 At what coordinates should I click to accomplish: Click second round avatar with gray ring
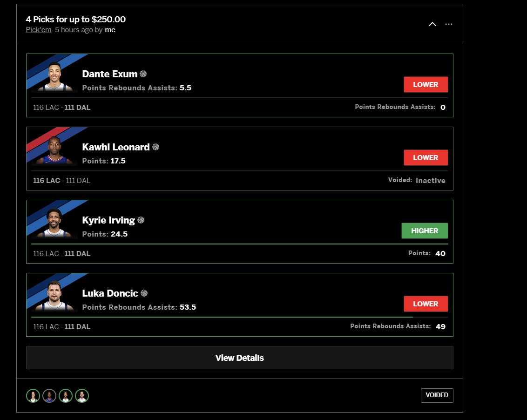point(49,395)
